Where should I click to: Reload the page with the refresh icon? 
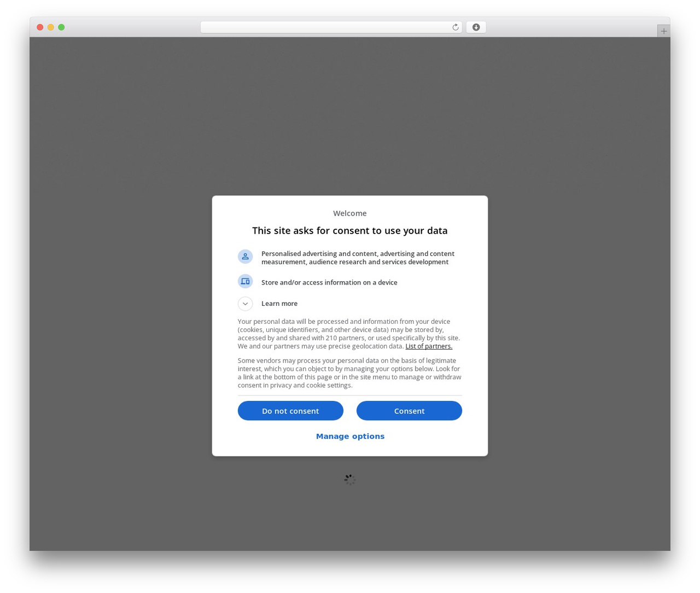pyautogui.click(x=455, y=27)
